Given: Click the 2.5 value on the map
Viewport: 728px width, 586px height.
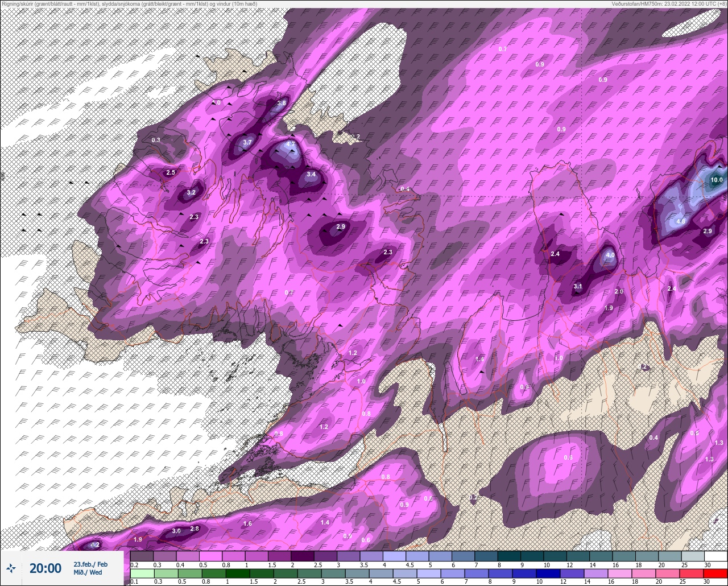Looking at the screenshot, I should [171, 172].
